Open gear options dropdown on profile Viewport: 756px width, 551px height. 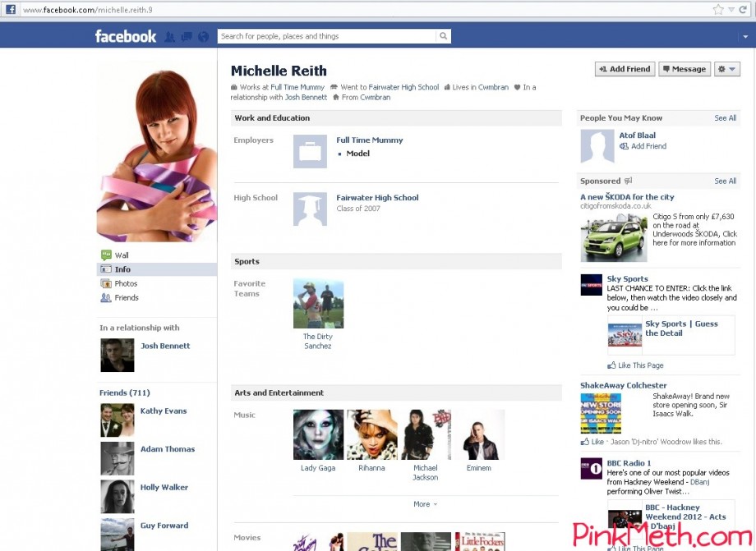coord(727,69)
